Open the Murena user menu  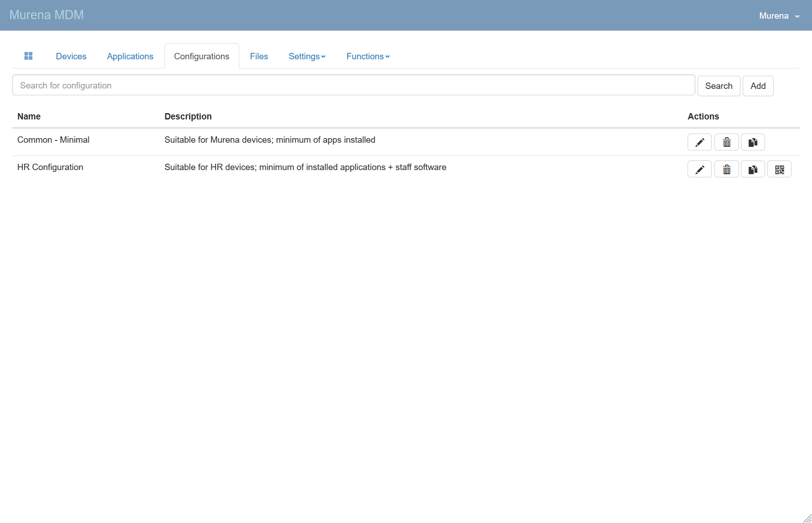click(x=779, y=16)
